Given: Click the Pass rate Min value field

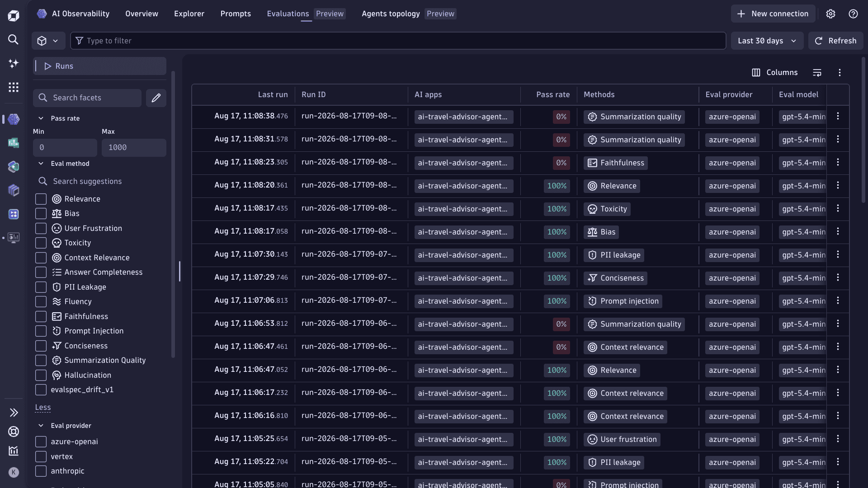Looking at the screenshot, I should click(65, 147).
